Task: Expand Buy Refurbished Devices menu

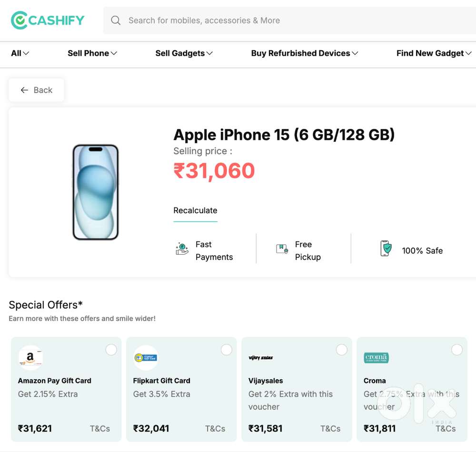Action: (x=305, y=53)
